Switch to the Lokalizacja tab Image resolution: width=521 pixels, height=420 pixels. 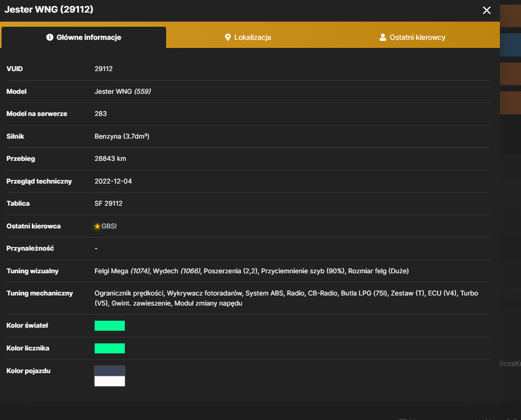pos(248,38)
